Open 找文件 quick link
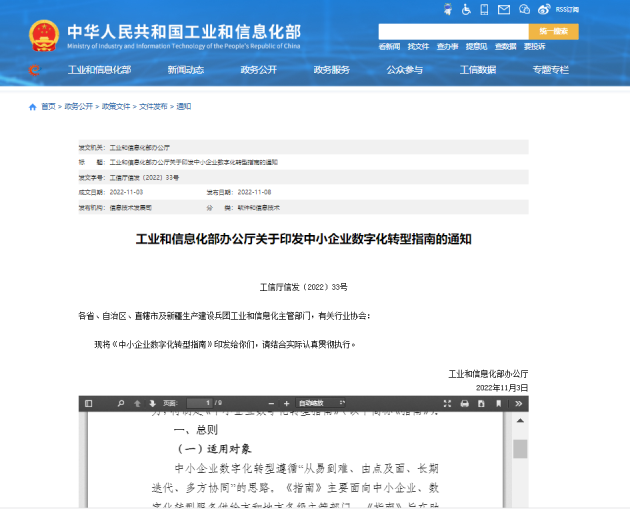This screenshot has height=512, width=630. pos(418,47)
